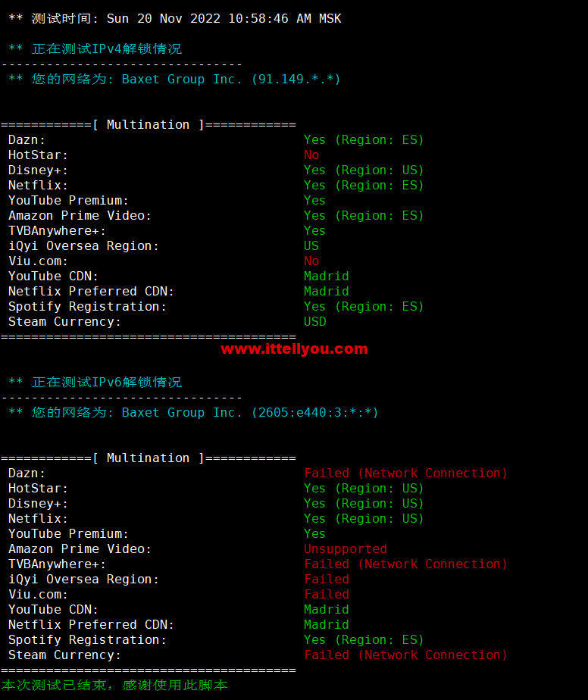Image resolution: width=588 pixels, height=700 pixels.
Task: Click the first Multination section header
Action: (x=149, y=124)
